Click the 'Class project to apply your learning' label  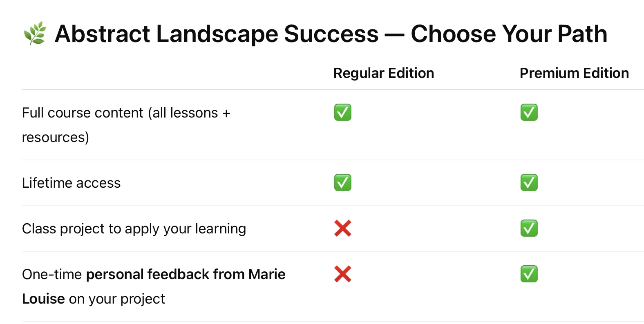134,229
